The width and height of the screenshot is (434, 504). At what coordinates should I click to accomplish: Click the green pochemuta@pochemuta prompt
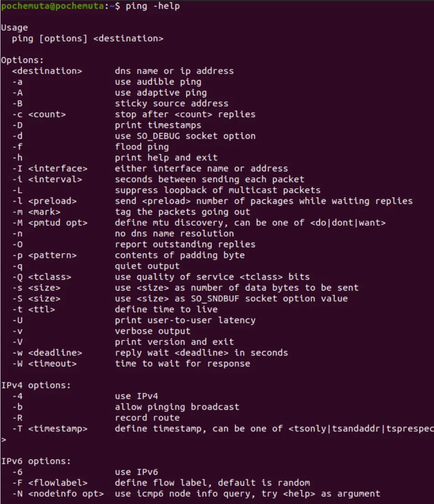tap(53, 6)
